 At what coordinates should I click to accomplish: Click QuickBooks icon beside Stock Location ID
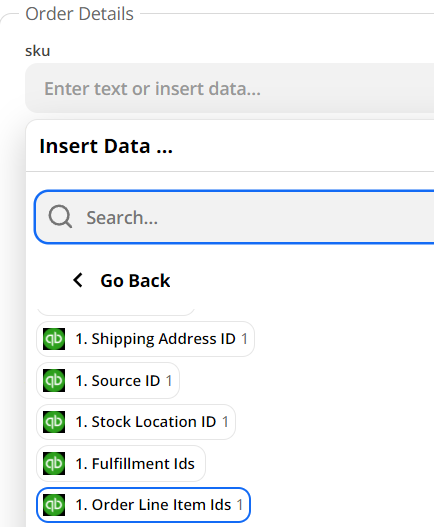click(54, 422)
